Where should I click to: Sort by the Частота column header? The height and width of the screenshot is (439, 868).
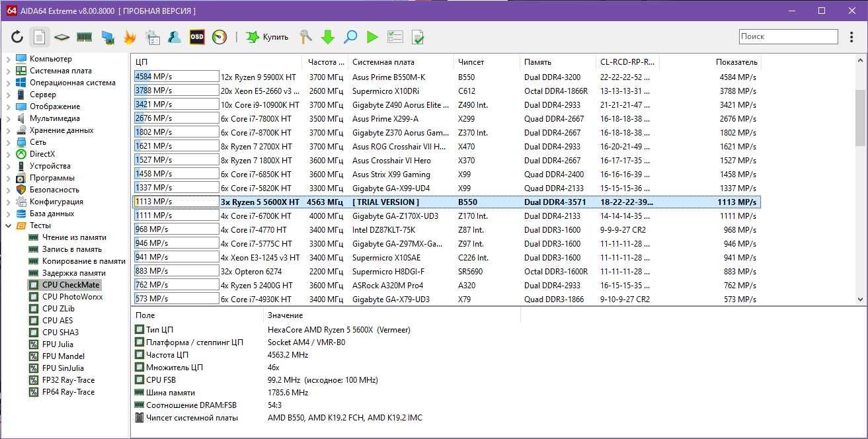(325, 62)
